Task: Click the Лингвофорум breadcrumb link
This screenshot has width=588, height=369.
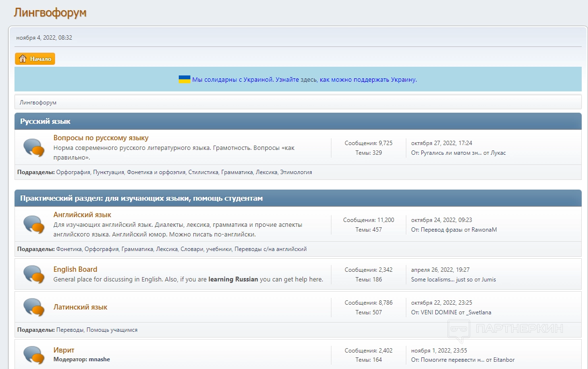Action: [38, 103]
